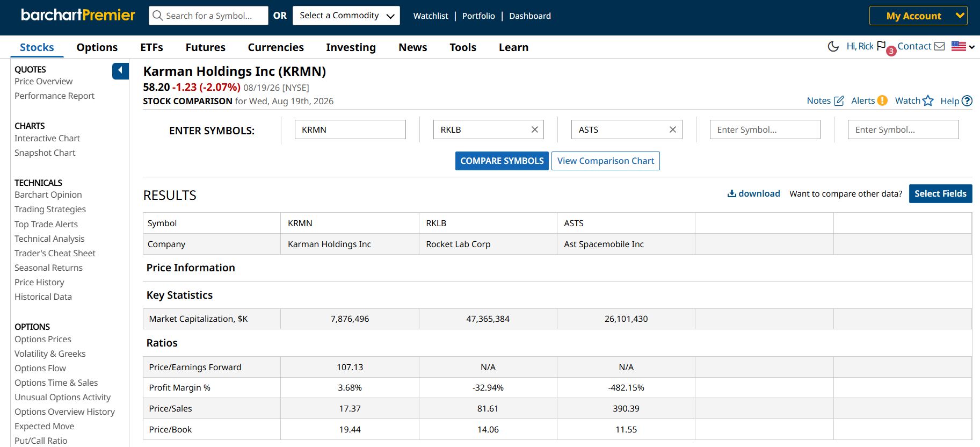
Task: Collapse the left sidebar arrow
Action: pyautogui.click(x=120, y=70)
